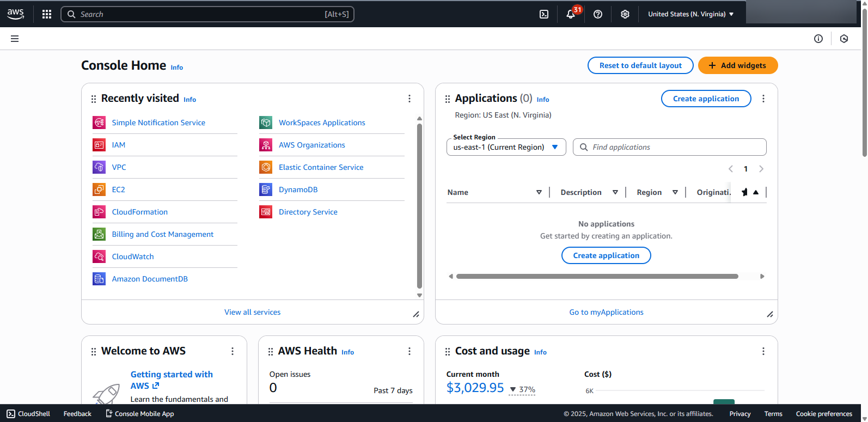The image size is (868, 422).
Task: Click the DynamoDB service icon
Action: (266, 189)
